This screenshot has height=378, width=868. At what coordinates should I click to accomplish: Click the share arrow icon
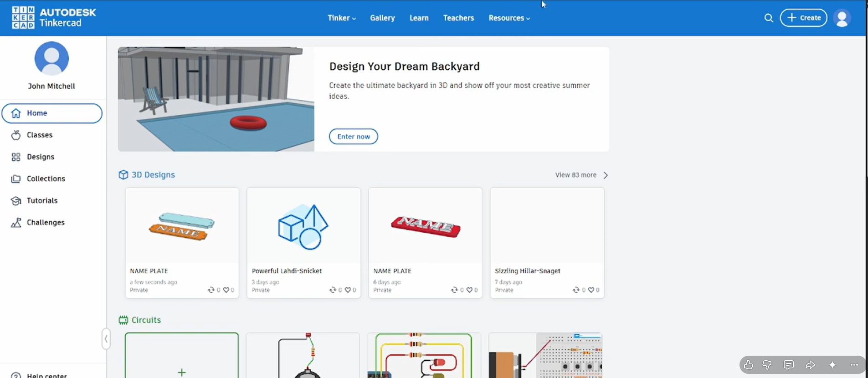810,365
